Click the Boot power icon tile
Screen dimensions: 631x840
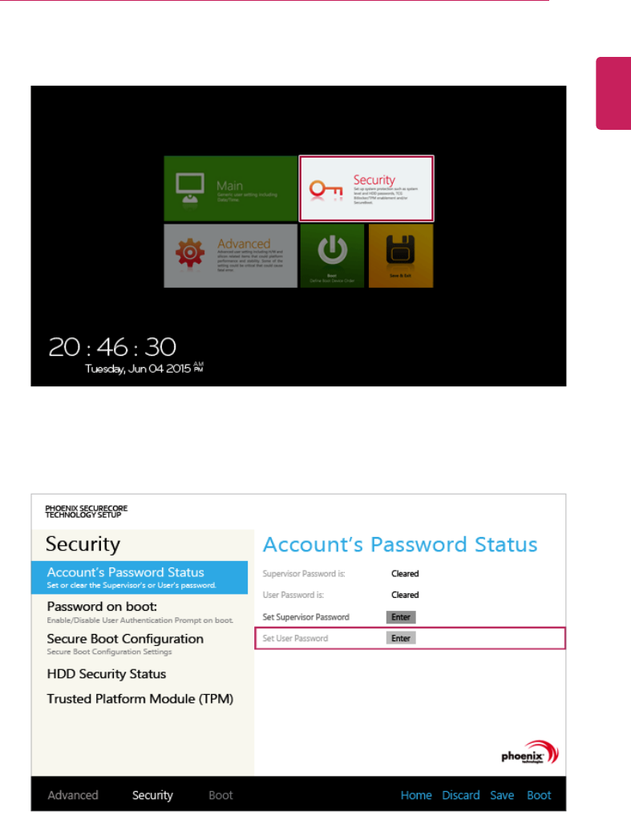point(332,256)
